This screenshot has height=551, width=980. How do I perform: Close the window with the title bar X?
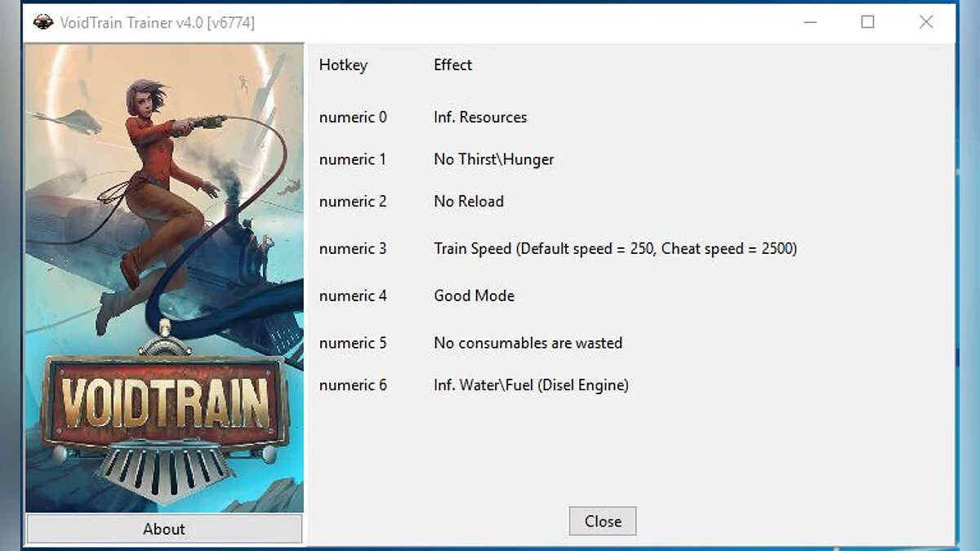pos(925,23)
